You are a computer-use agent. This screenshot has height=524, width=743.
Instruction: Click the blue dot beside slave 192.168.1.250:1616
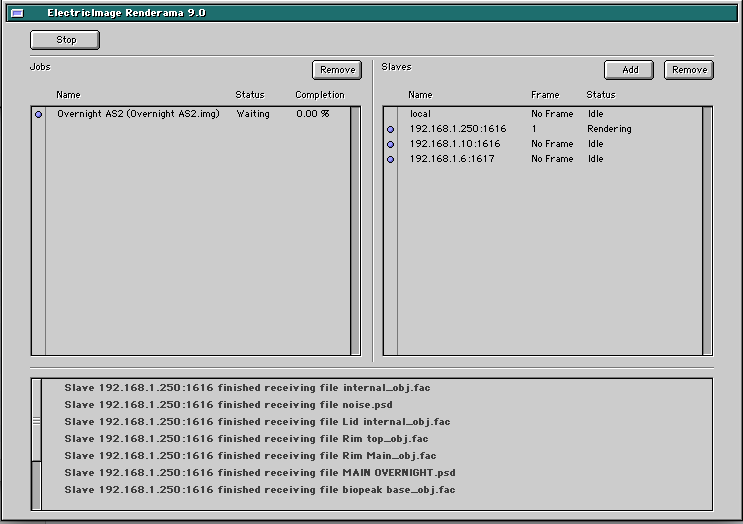(x=390, y=130)
